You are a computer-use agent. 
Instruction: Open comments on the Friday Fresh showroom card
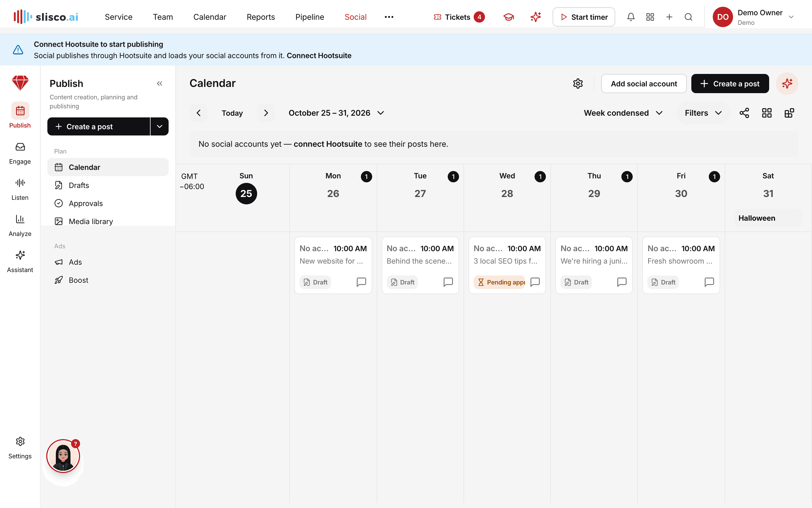[709, 282]
